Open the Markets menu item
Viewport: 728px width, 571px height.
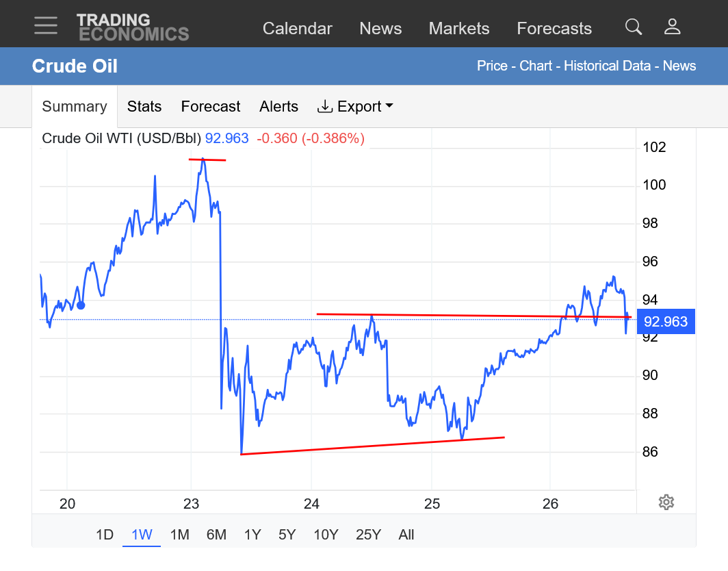pos(459,29)
